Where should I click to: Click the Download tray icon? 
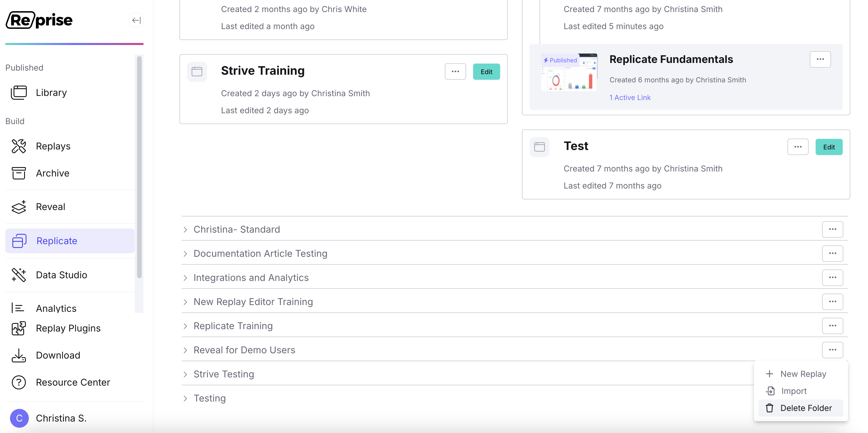[19, 355]
